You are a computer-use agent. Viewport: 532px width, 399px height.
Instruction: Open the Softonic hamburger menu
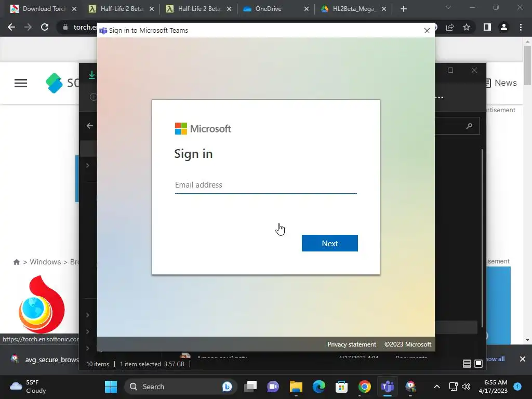tap(21, 83)
